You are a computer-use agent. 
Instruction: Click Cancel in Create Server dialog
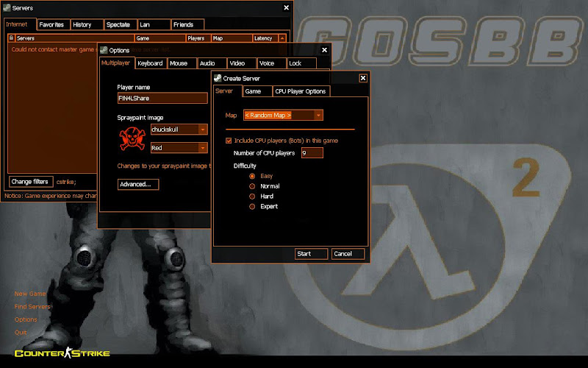click(348, 254)
